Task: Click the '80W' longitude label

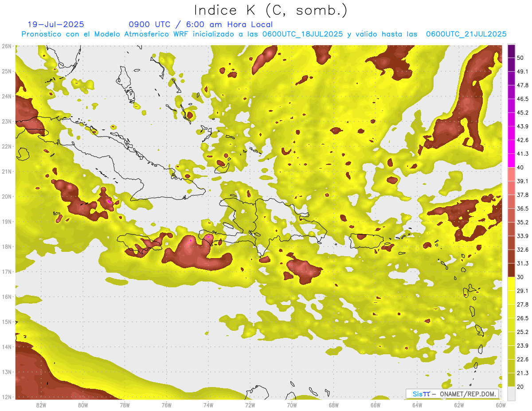Action: click(x=83, y=405)
